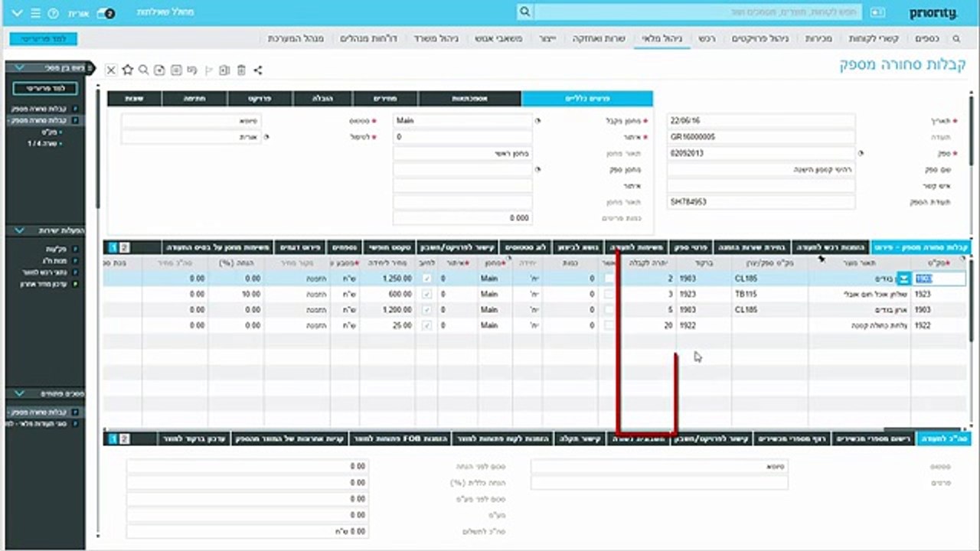Select the 10.00 discount cell
The image size is (980, 551).
point(236,295)
